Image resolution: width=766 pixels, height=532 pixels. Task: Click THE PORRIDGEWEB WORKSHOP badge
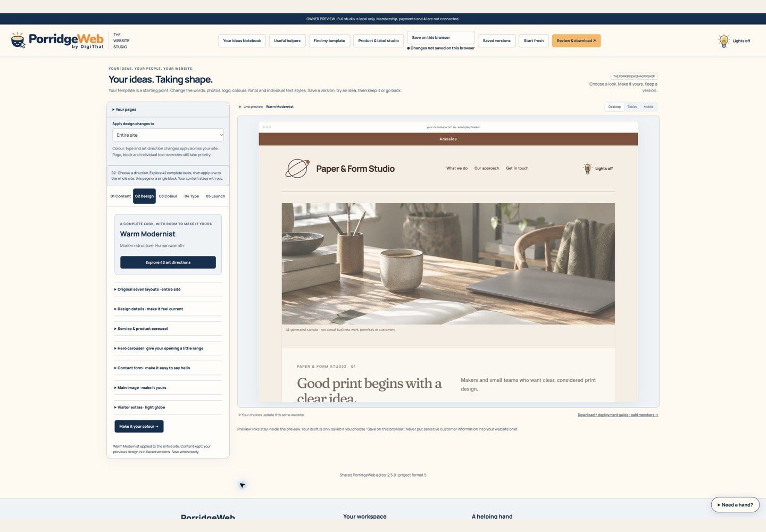pos(634,76)
